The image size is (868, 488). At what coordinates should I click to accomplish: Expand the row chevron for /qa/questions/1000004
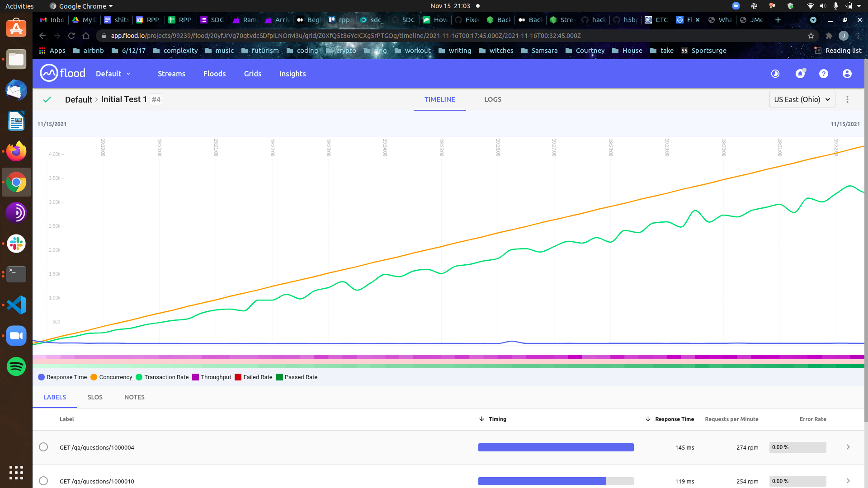pyautogui.click(x=848, y=447)
